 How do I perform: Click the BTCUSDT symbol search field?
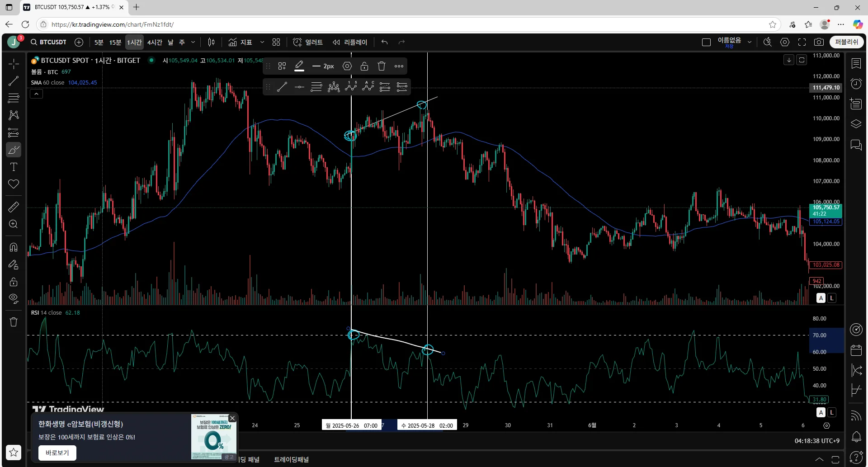click(49, 42)
